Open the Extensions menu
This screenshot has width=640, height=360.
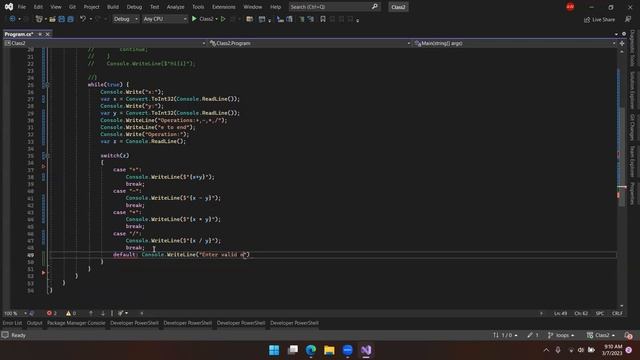[223, 7]
